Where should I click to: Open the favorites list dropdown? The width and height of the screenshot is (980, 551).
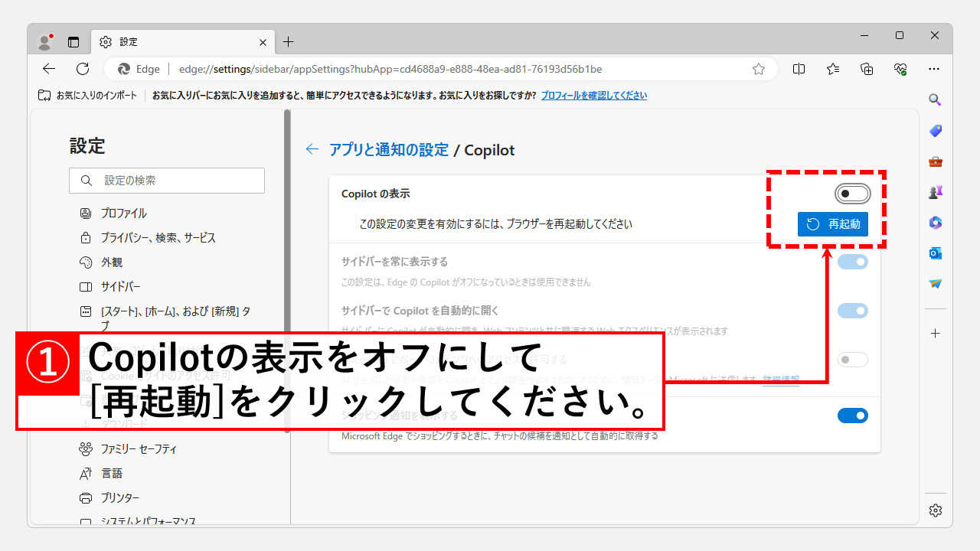(x=833, y=68)
